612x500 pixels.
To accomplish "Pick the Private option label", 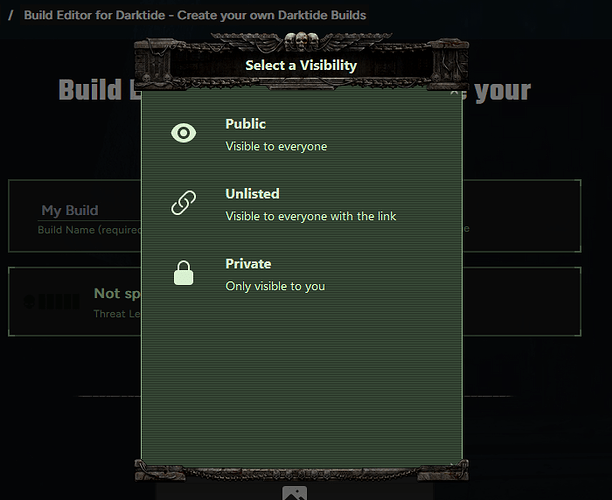I will coord(248,263).
